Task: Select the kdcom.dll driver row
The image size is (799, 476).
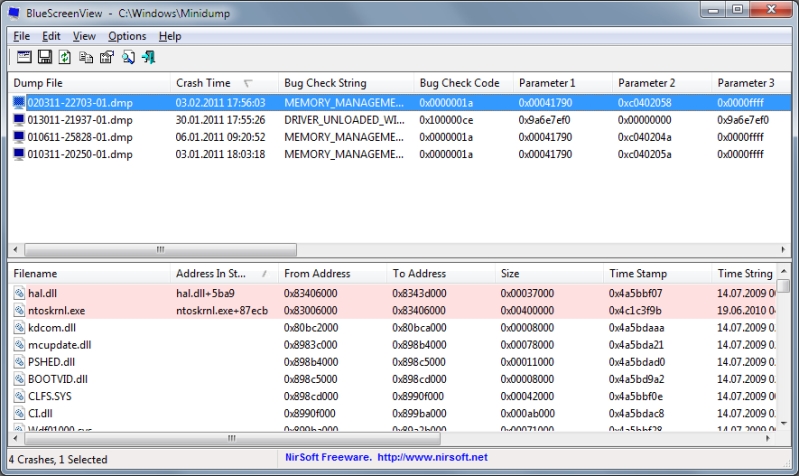Action: tap(392, 328)
